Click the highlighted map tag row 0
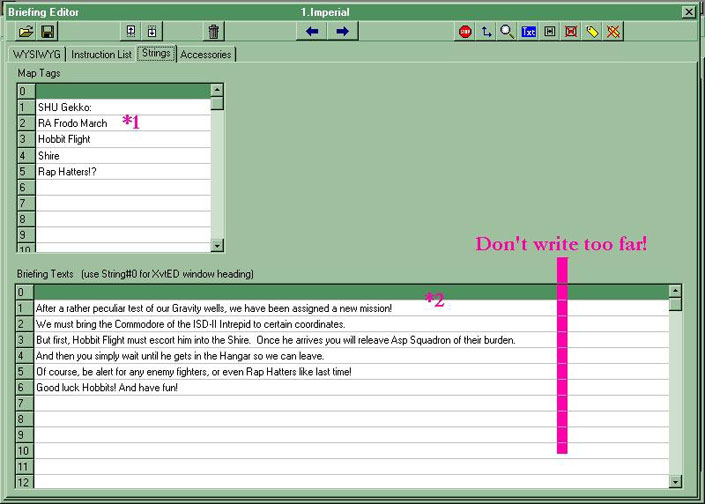The width and height of the screenshot is (705, 504). pyautogui.click(x=123, y=91)
